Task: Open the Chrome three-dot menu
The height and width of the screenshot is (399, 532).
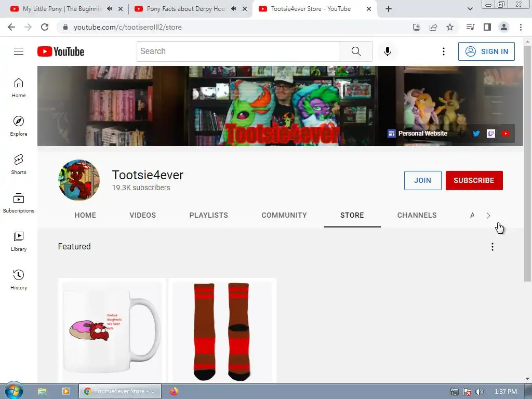Action: 521,27
